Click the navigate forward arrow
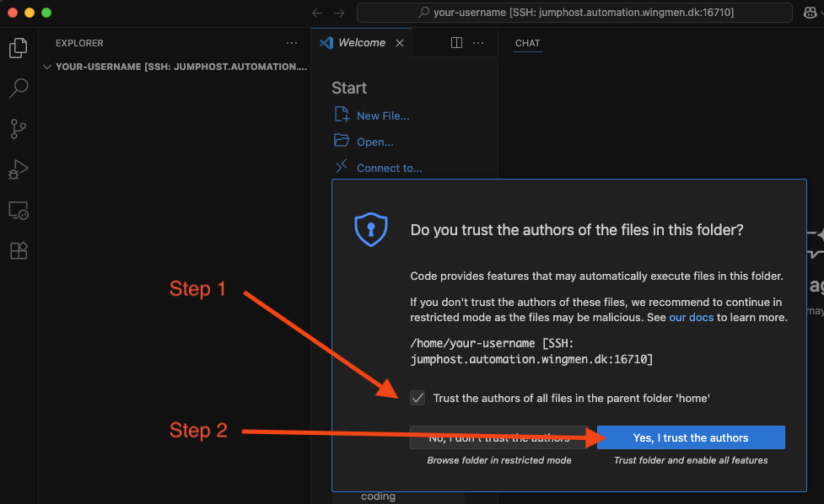Image resolution: width=824 pixels, height=504 pixels. pos(339,13)
